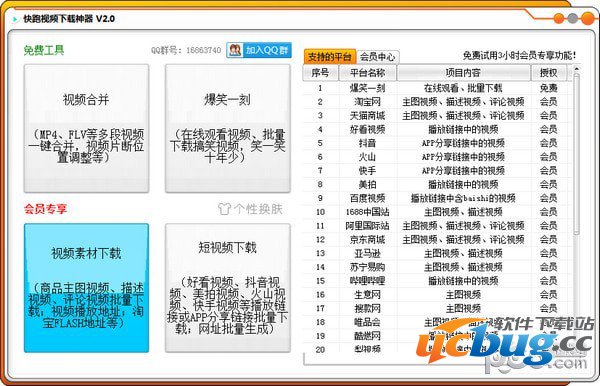The image size is (600, 386).
Task: Click the scrollbar up arrow in platform list
Action: 576,69
